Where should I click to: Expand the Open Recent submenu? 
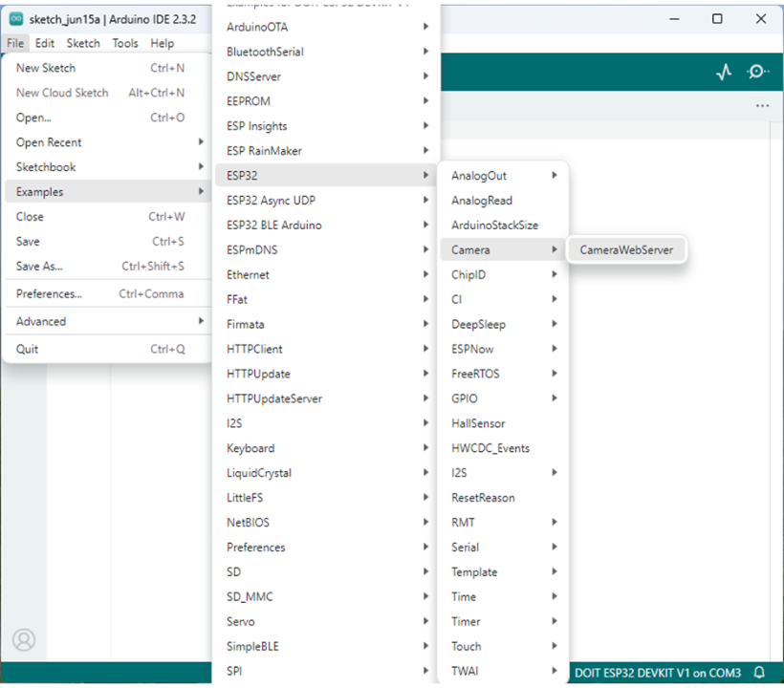(106, 142)
